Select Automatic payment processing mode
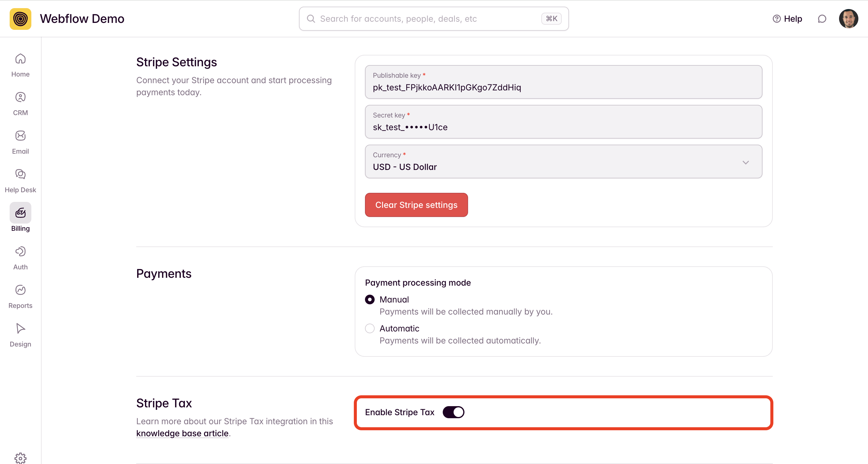Viewport: 868px width, 464px height. [x=370, y=328]
